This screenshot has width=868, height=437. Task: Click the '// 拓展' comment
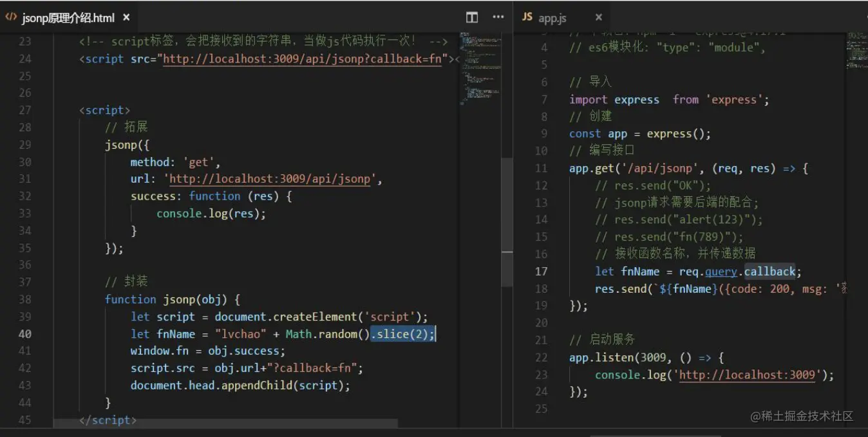click(126, 127)
